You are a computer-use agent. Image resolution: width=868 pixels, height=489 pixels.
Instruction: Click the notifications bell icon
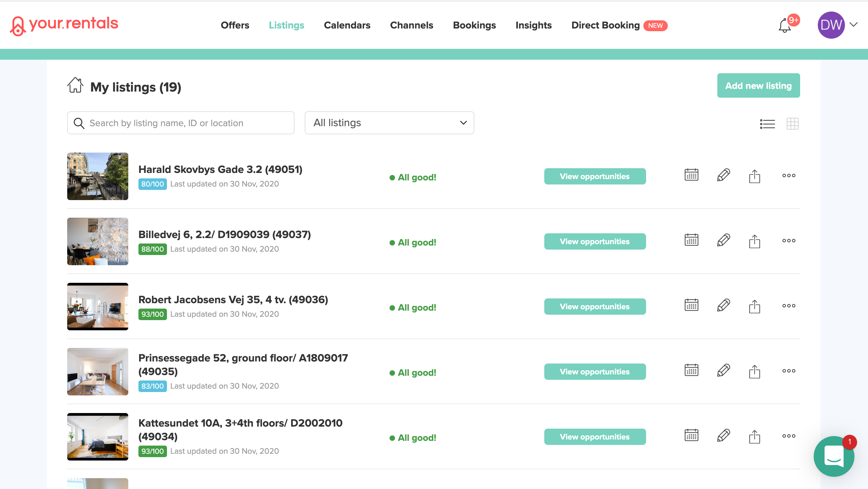coord(784,26)
